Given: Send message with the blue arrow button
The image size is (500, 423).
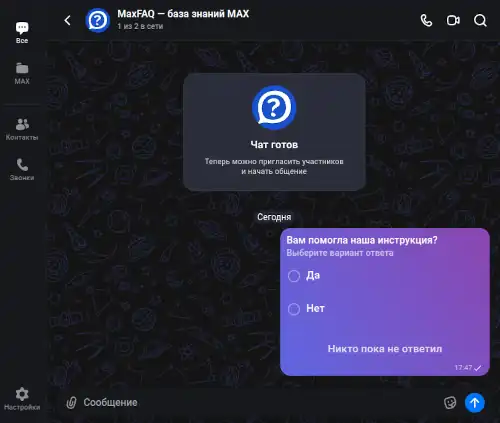Looking at the screenshot, I should click(475, 402).
